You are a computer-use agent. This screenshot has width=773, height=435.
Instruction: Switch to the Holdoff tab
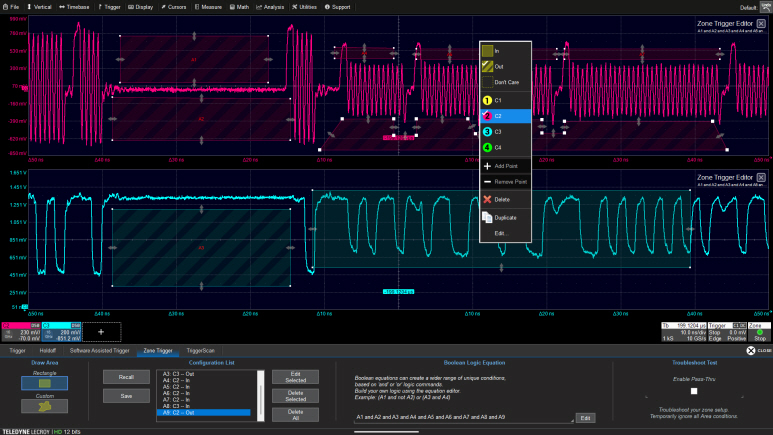pos(48,351)
